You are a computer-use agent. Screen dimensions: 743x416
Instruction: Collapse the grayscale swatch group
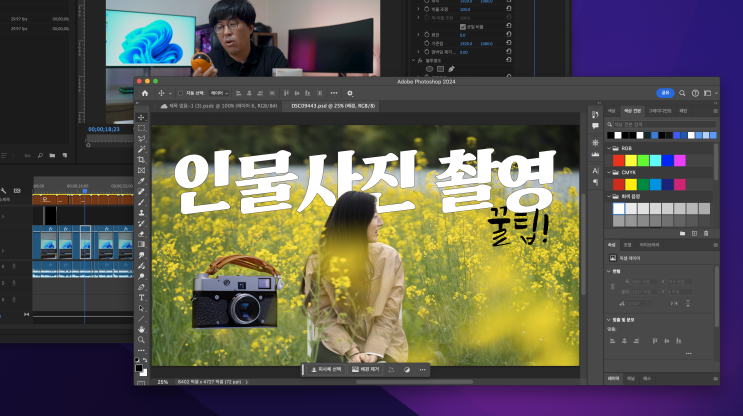[x=609, y=196]
